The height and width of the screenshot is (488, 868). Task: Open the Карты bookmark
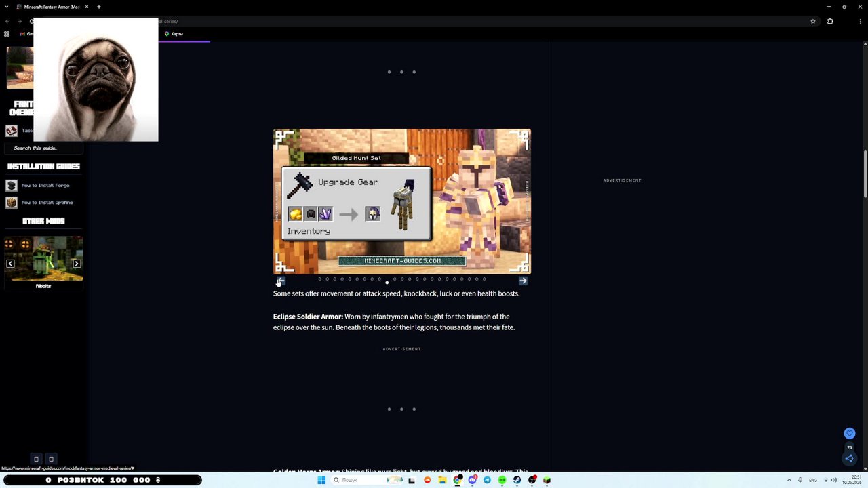point(174,33)
